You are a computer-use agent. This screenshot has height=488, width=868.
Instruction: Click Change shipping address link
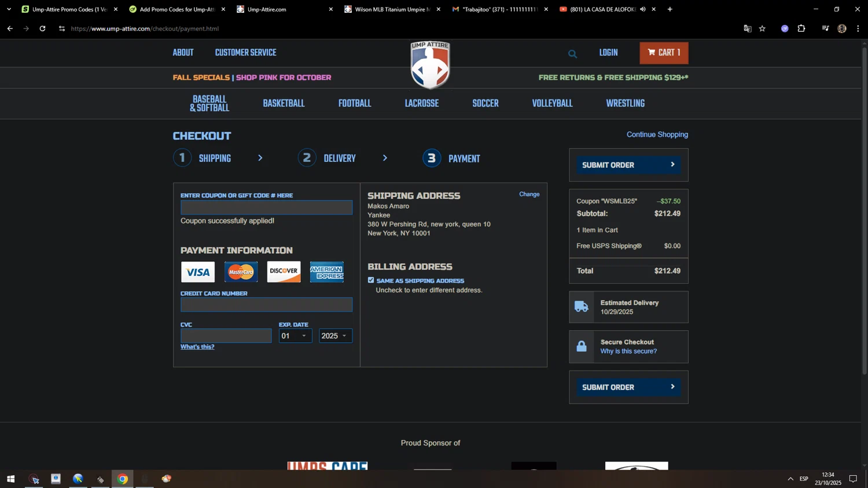coord(529,194)
